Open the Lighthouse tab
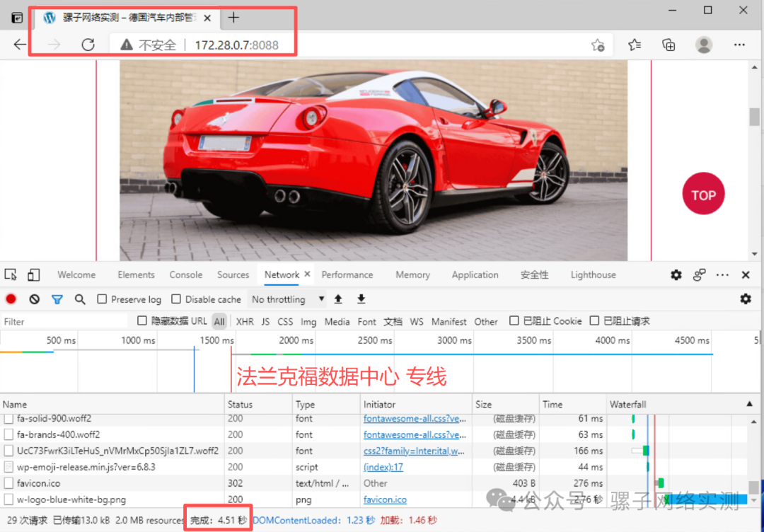This screenshot has height=532, width=764. (593, 274)
